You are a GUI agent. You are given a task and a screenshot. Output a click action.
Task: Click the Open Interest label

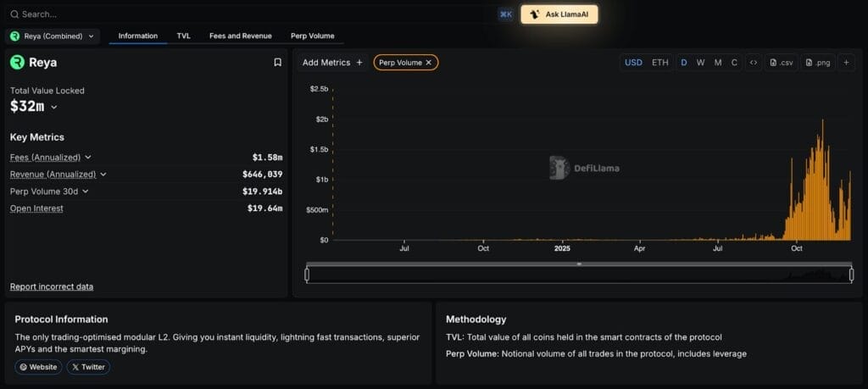tap(36, 208)
